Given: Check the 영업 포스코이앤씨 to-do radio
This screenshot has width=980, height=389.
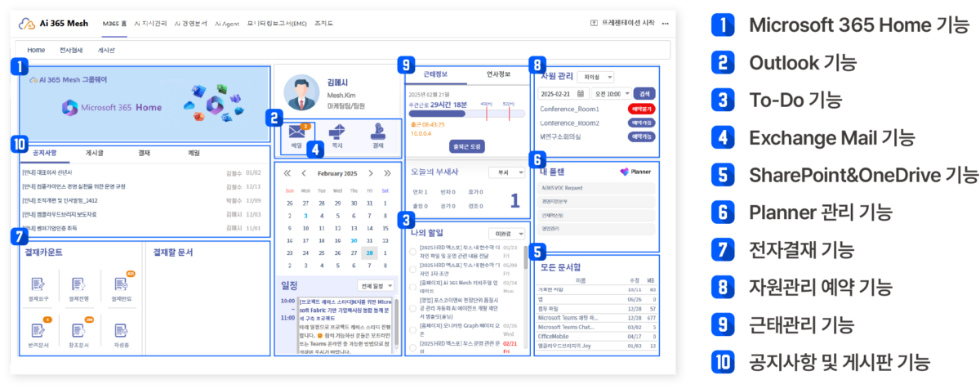Looking at the screenshot, I should pos(414,306).
